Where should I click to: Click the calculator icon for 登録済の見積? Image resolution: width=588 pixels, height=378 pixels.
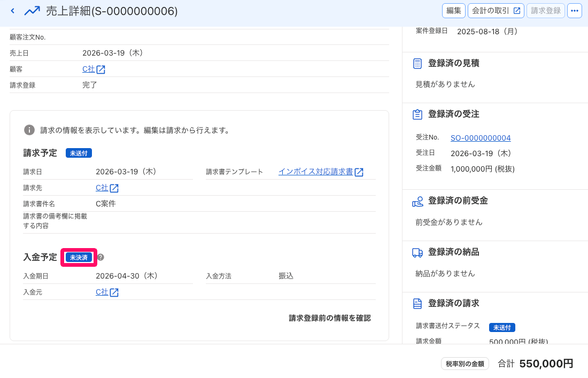[x=417, y=64]
